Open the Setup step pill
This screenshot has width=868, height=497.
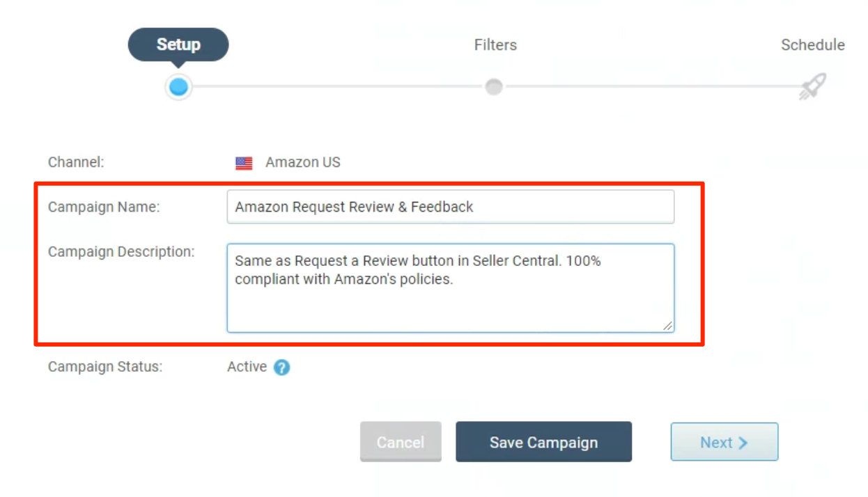[178, 45]
